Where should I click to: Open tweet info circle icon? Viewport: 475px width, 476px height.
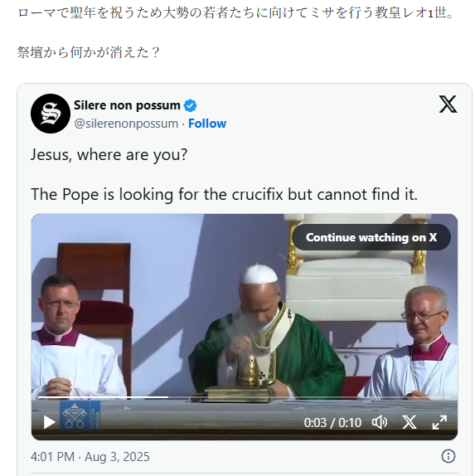pos(448,456)
